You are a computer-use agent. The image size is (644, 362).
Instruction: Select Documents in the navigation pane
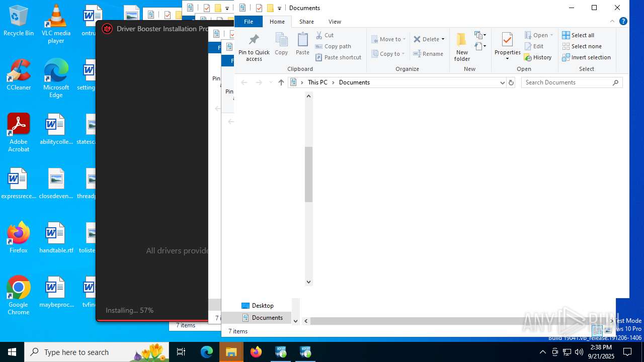[262, 318]
